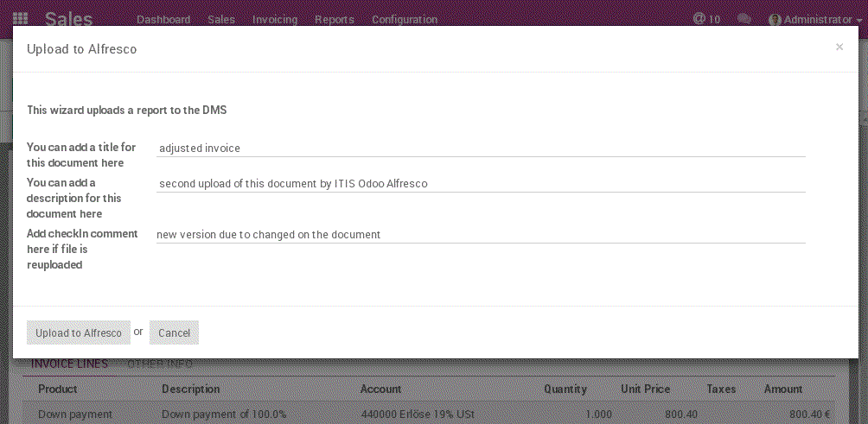Screen dimensions: 868x424
Task: Focus the document title field 'adjusted invoice'
Action: (481, 149)
